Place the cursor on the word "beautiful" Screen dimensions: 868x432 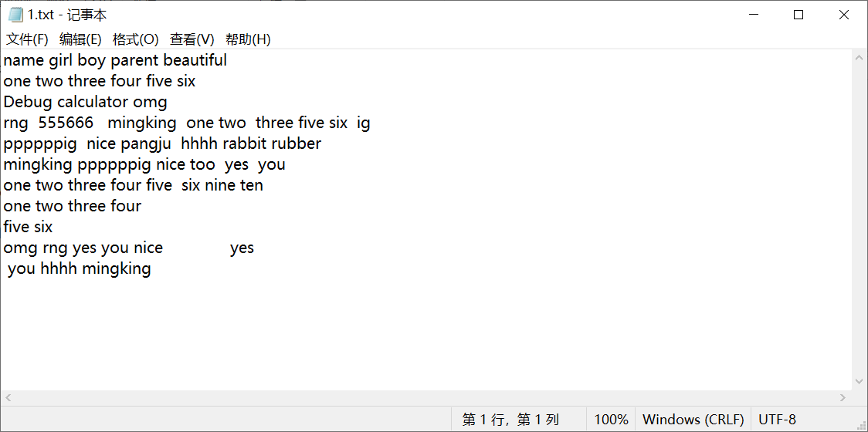(195, 60)
